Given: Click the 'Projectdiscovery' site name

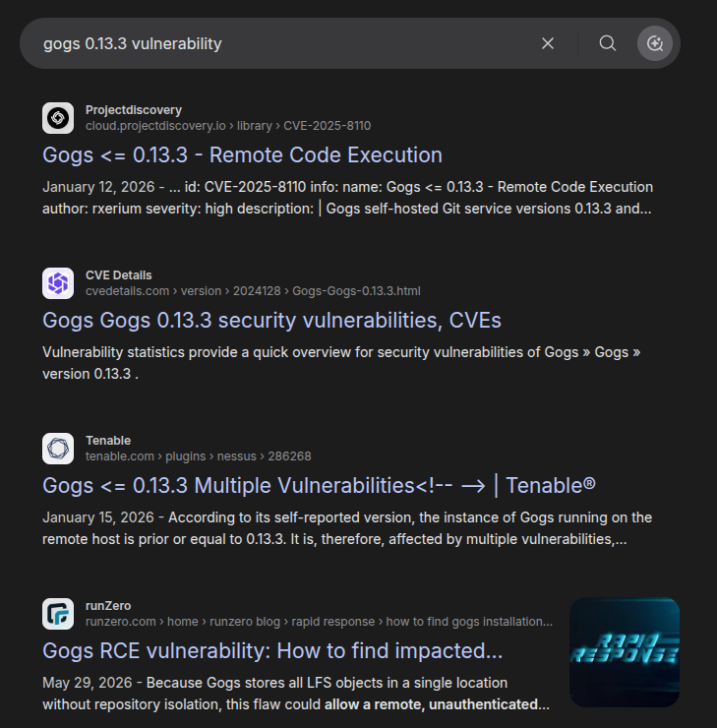Looking at the screenshot, I should click(134, 110).
